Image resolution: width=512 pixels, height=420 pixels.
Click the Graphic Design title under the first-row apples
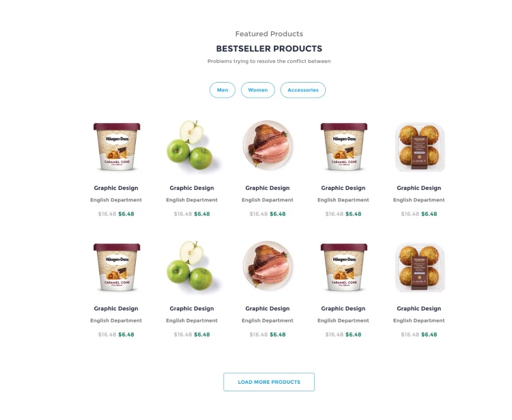(192, 188)
